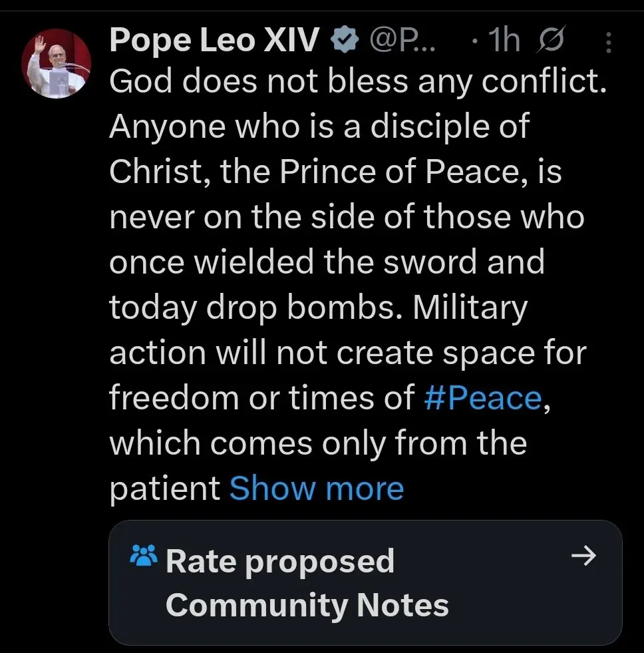
Task: Open the display name Pope Leo XIV
Action: 214,40
